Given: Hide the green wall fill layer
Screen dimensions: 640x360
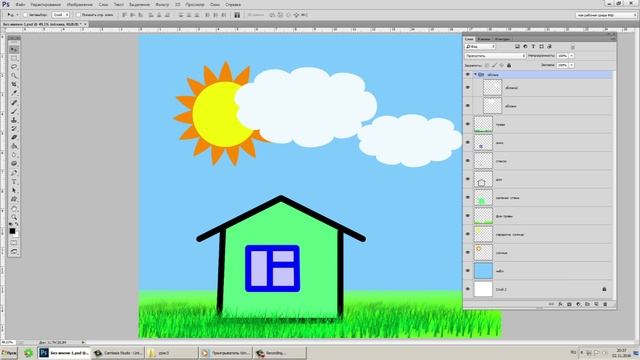Looking at the screenshot, I should click(x=468, y=198).
